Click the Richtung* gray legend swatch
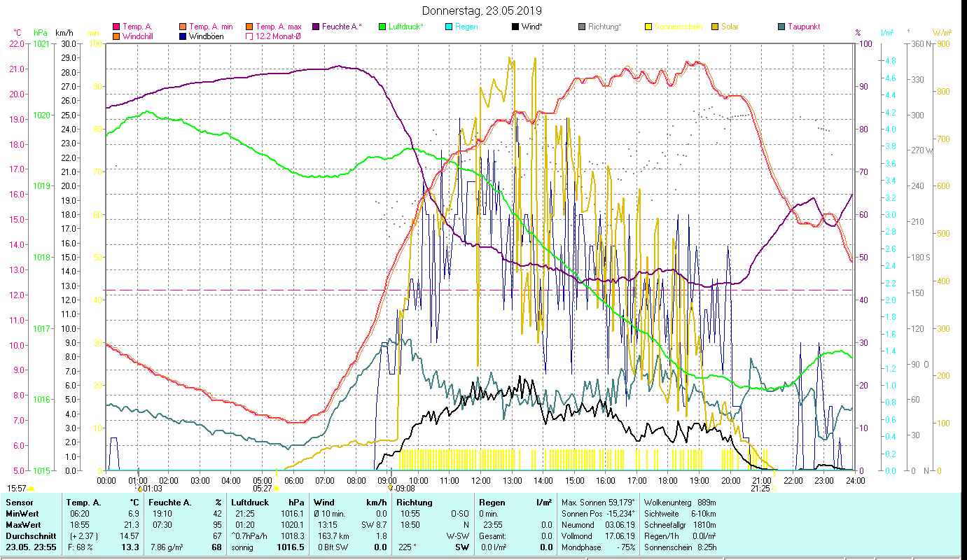Viewport: 967px width, 560px height. [x=582, y=27]
